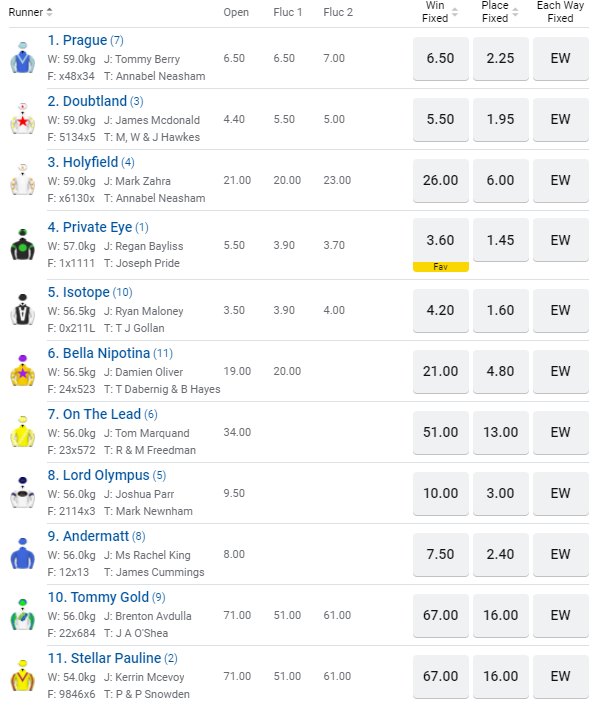600x705 pixels.
Task: Bet on Private Eye win at 3.60
Action: coord(441,240)
